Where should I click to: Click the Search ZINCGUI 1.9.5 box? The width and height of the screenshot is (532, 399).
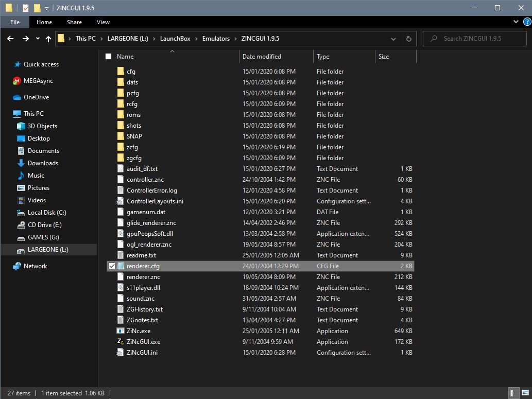click(x=475, y=39)
